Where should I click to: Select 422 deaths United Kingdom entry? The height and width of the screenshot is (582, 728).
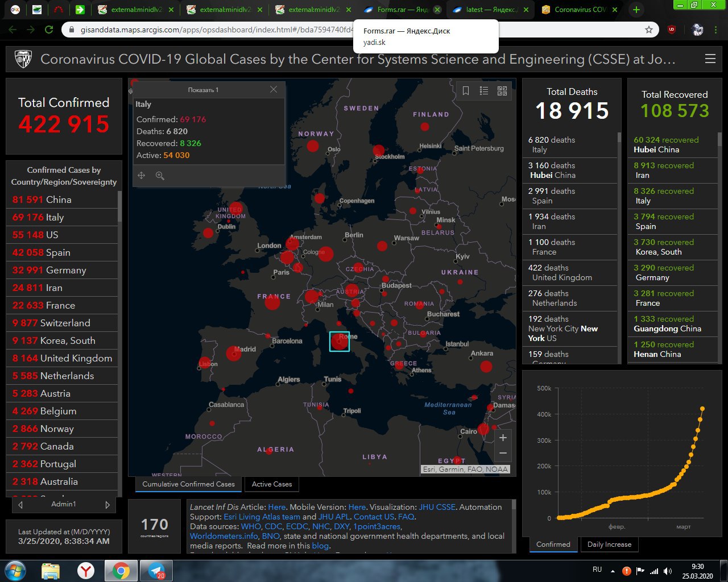[x=570, y=272]
